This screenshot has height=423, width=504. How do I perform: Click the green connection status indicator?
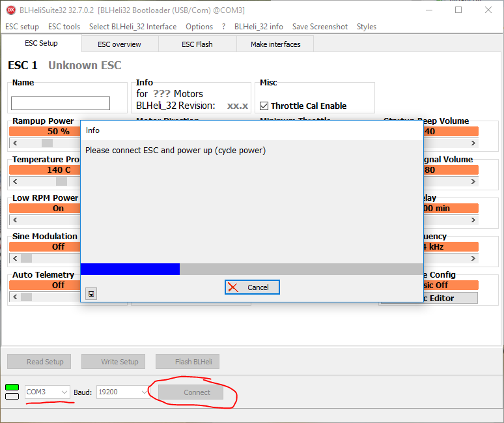coord(12,387)
